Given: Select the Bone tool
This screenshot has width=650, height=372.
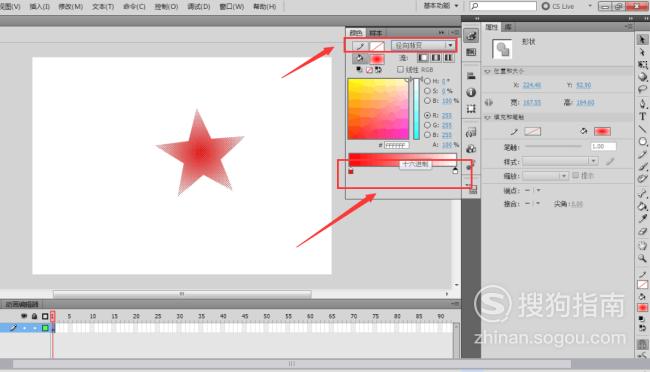Looking at the screenshot, I should pyautogui.click(x=642, y=193).
